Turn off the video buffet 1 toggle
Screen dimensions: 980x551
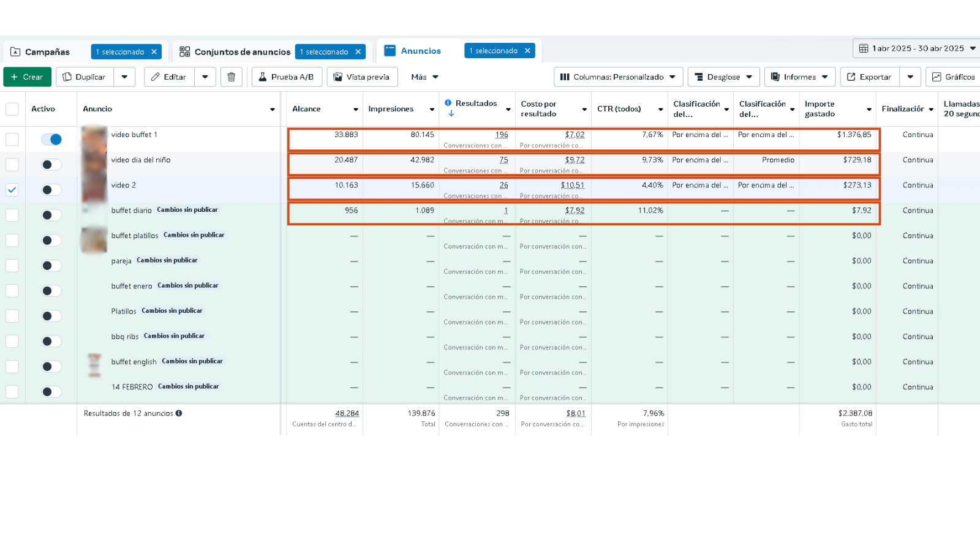(51, 140)
